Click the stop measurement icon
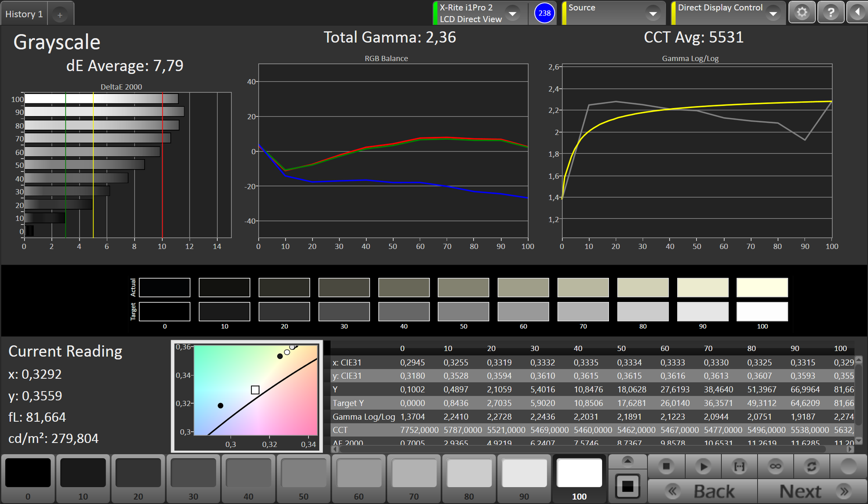The height and width of the screenshot is (504, 868). click(666, 466)
